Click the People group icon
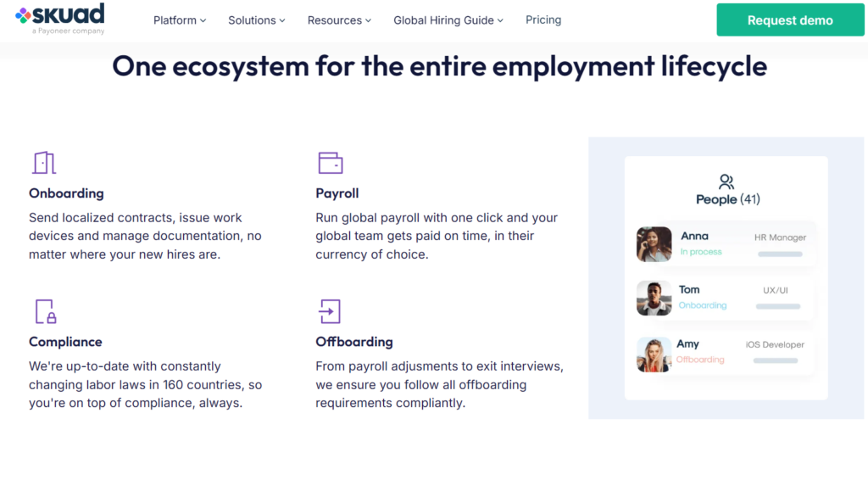 point(726,181)
